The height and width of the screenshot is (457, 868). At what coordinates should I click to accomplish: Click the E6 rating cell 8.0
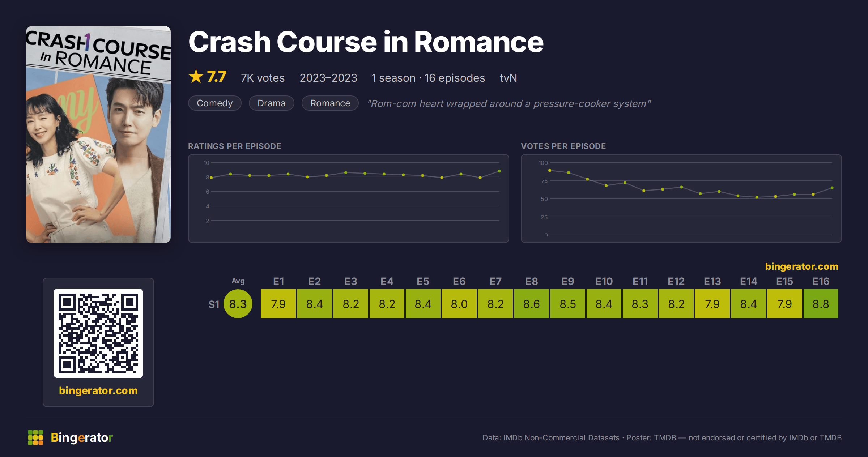coord(459,304)
